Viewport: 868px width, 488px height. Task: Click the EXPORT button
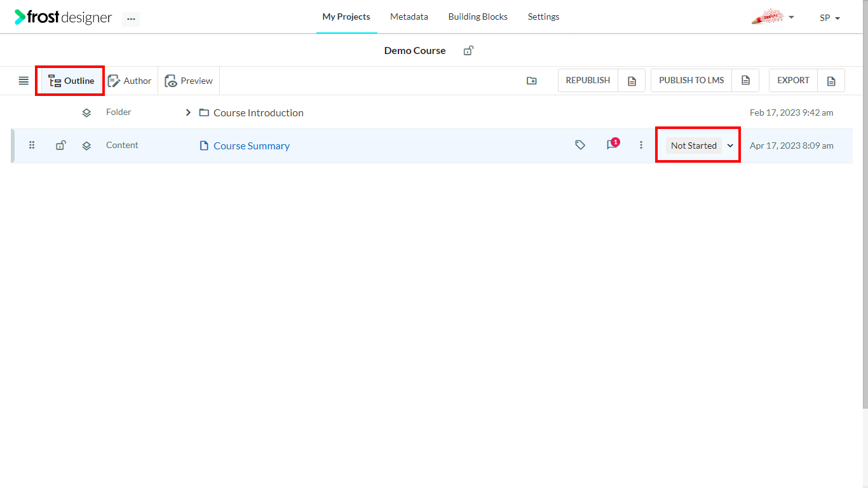click(x=793, y=81)
